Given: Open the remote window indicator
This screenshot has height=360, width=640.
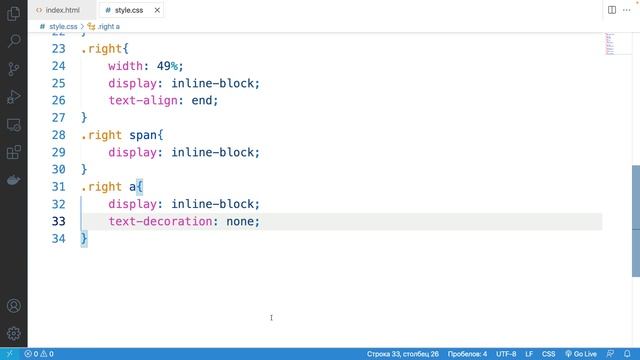Looking at the screenshot, I should click(x=9, y=354).
